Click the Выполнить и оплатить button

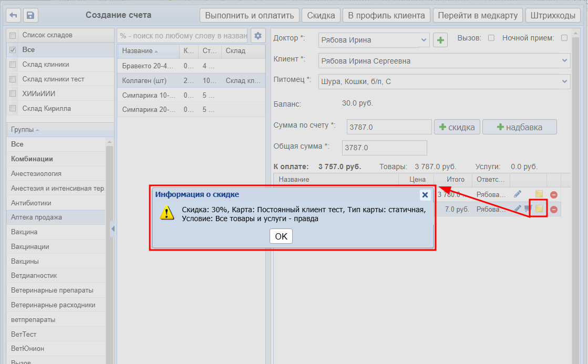click(250, 15)
